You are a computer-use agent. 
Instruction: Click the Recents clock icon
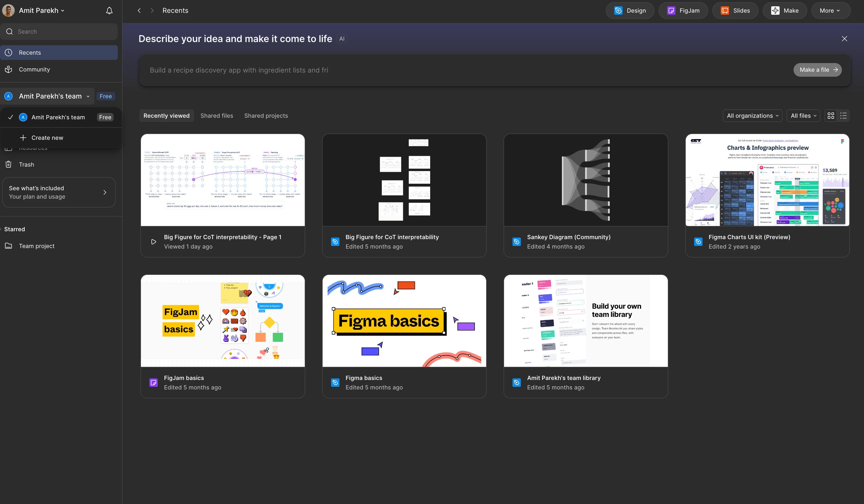click(9, 52)
